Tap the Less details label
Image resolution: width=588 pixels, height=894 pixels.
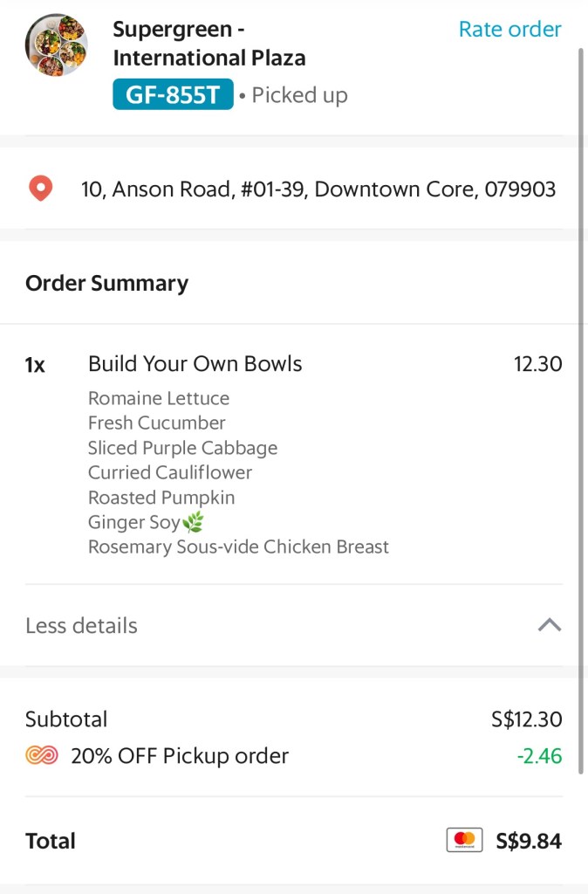[x=81, y=625]
